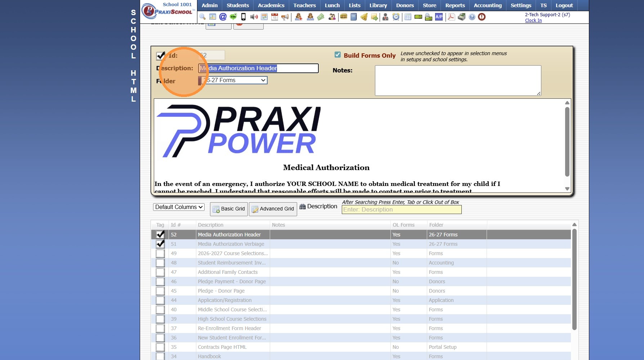644x360 pixels.
Task: Click the Enter: Description search field
Action: pyautogui.click(x=402, y=210)
